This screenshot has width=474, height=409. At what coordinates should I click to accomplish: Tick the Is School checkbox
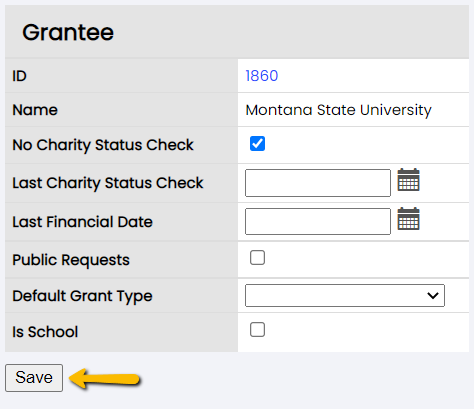(257, 330)
